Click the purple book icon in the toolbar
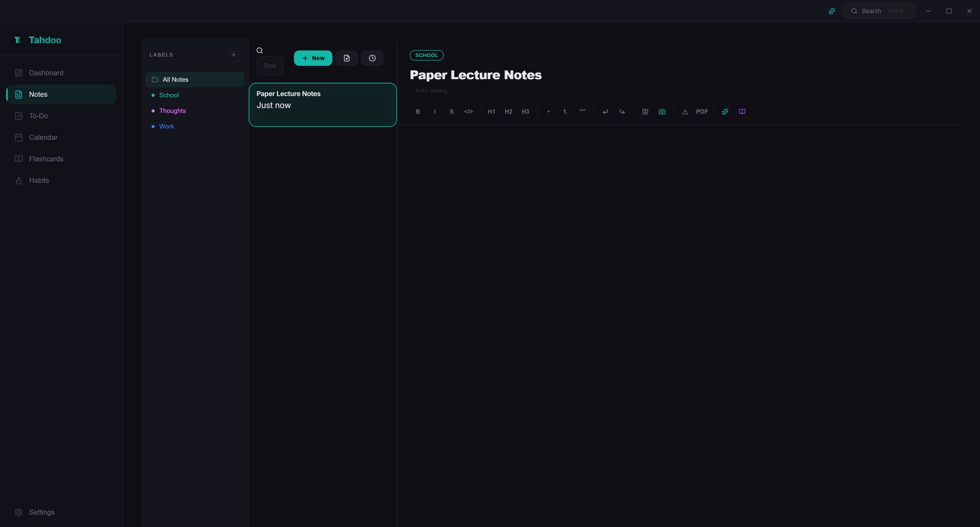980x527 pixels. click(742, 111)
